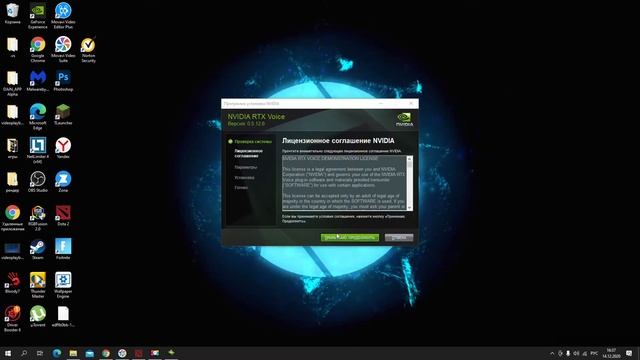Image resolution: width=640 pixels, height=360 pixels.
Task: Open taskbar search
Action: tap(24, 353)
